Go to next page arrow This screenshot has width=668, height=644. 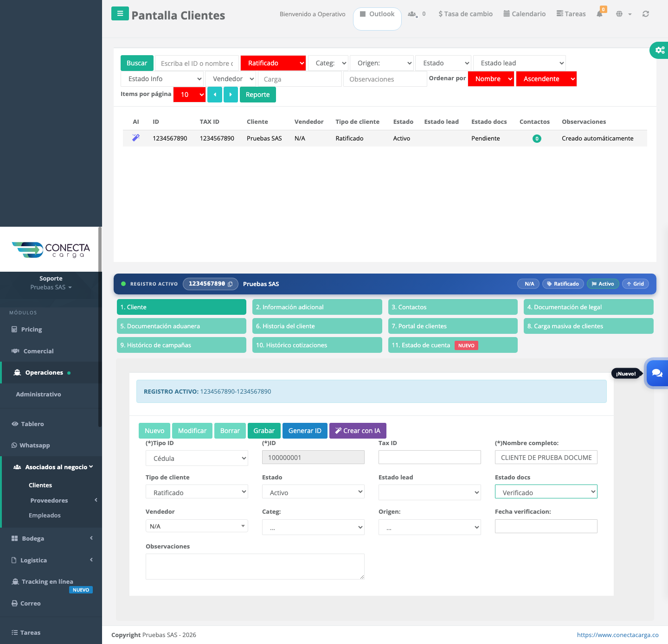click(x=231, y=95)
